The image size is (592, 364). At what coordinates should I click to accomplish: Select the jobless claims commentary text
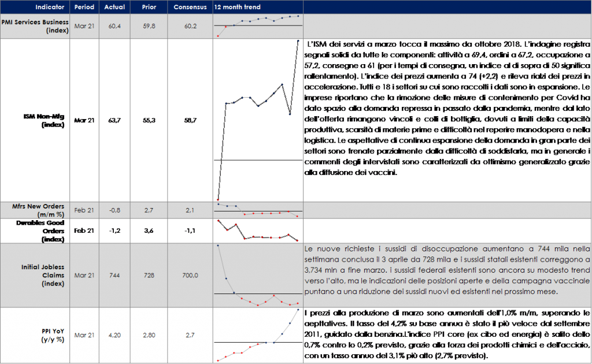click(x=446, y=270)
